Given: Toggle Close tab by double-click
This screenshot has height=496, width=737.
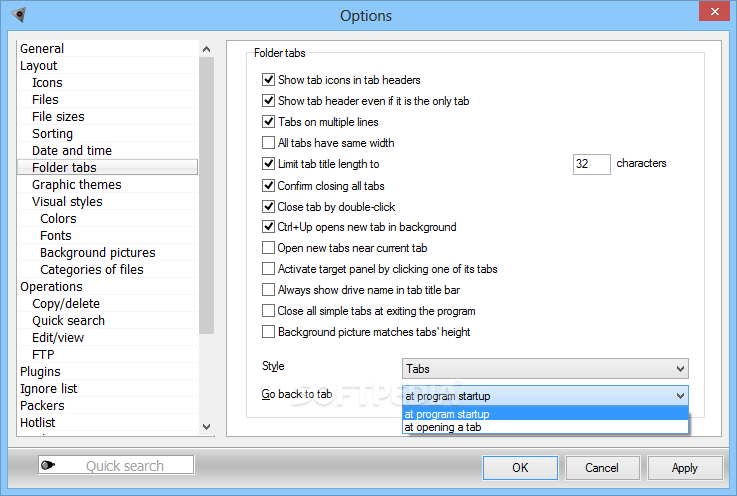Looking at the screenshot, I should tap(268, 206).
